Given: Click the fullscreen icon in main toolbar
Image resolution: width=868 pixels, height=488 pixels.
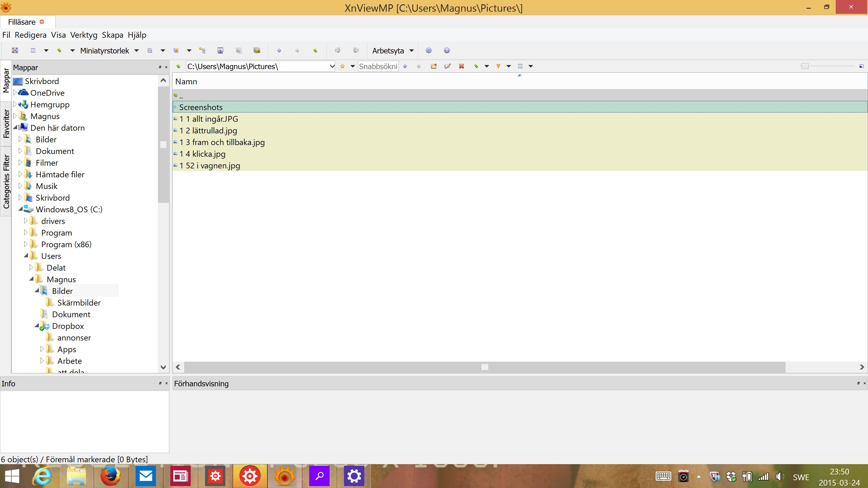Looking at the screenshot, I should [x=15, y=50].
